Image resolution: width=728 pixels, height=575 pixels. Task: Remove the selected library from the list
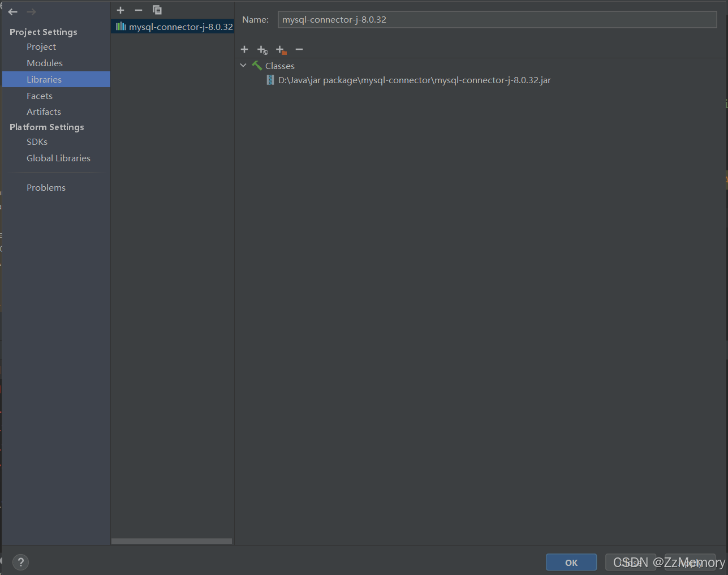pyautogui.click(x=139, y=10)
